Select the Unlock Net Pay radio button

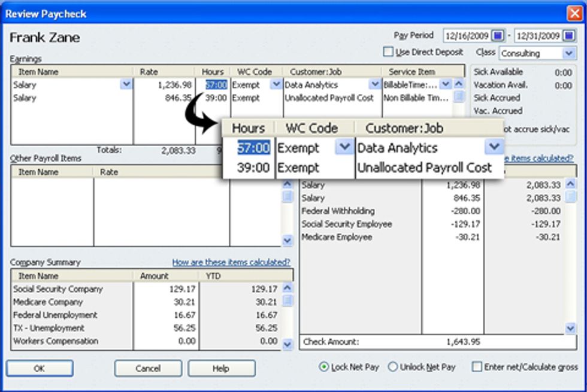394,366
